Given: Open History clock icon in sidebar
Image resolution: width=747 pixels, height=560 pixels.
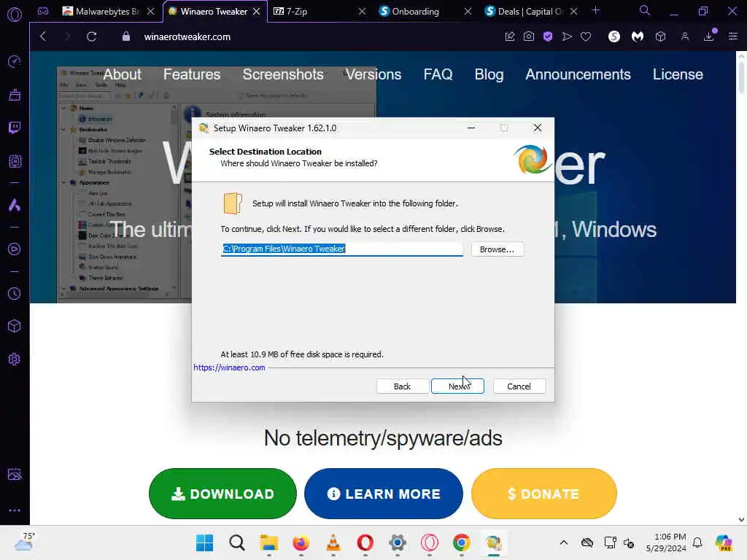Looking at the screenshot, I should (15, 293).
